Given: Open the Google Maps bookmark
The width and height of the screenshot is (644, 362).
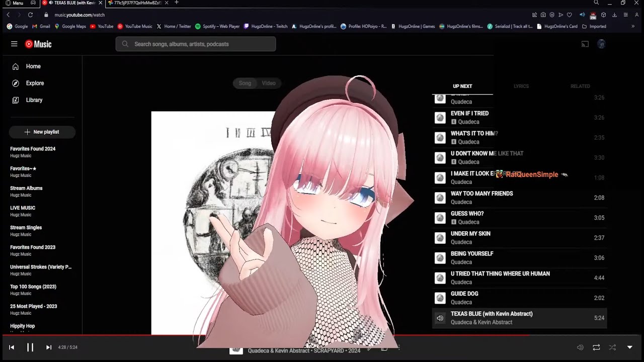Looking at the screenshot, I should pos(70,27).
